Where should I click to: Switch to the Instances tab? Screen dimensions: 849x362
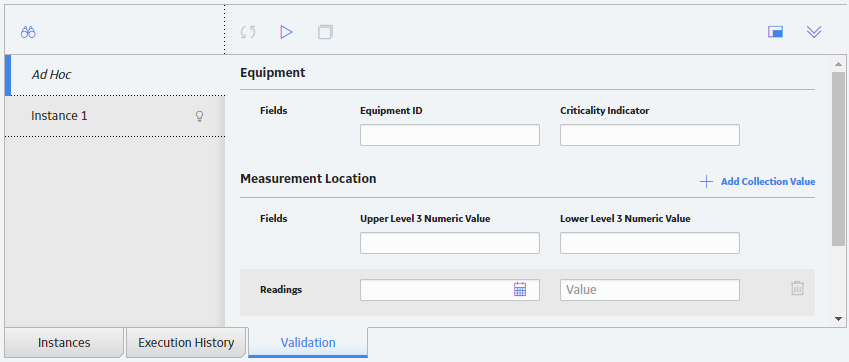(x=64, y=343)
